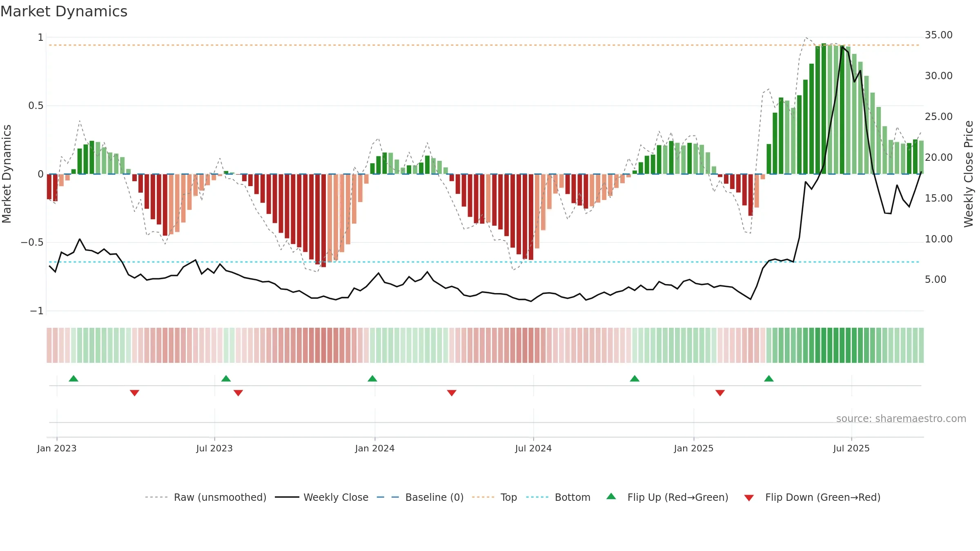Click the flip-up marker in late 2024

[635, 378]
